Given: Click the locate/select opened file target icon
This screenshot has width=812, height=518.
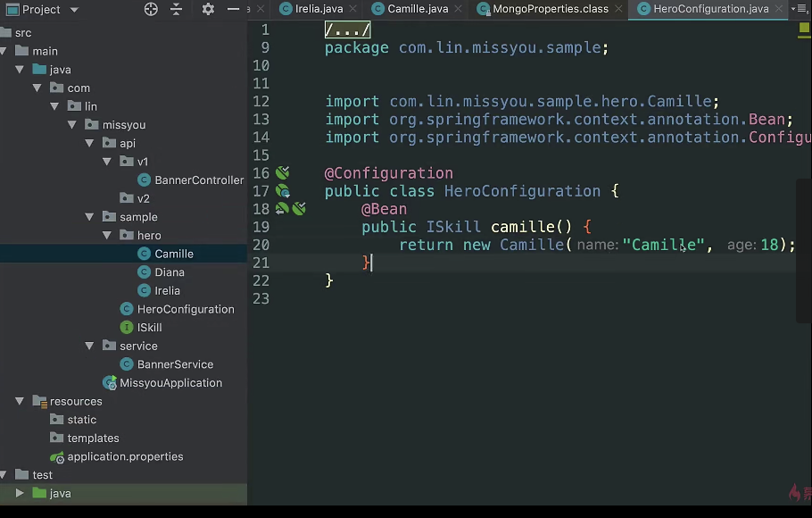Looking at the screenshot, I should coord(151,9).
